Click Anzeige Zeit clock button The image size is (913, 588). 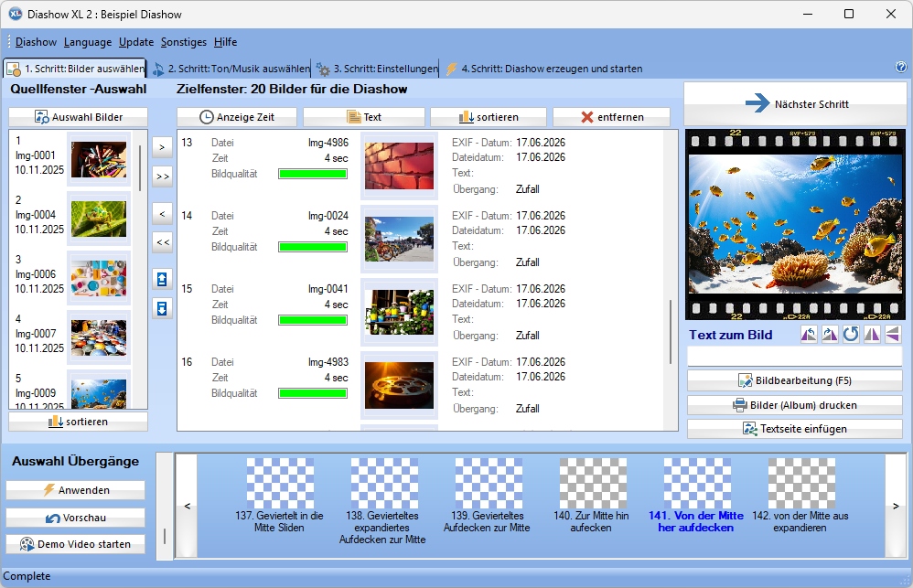(237, 117)
